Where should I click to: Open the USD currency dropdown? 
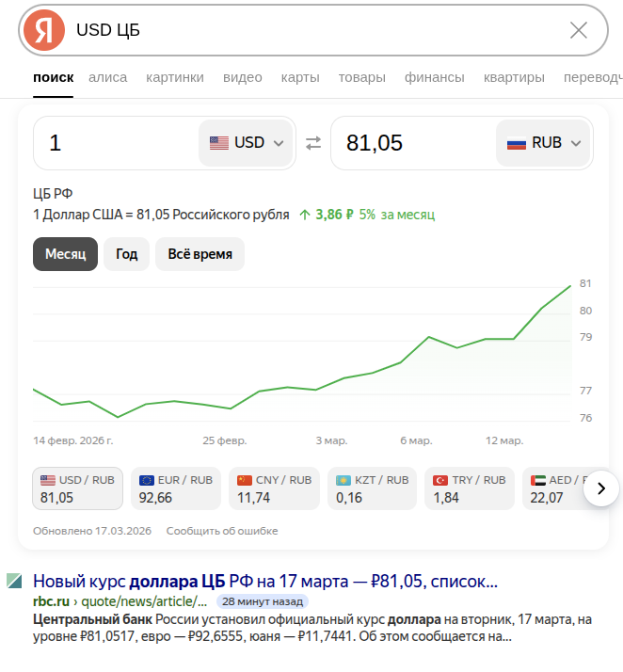coord(247,143)
